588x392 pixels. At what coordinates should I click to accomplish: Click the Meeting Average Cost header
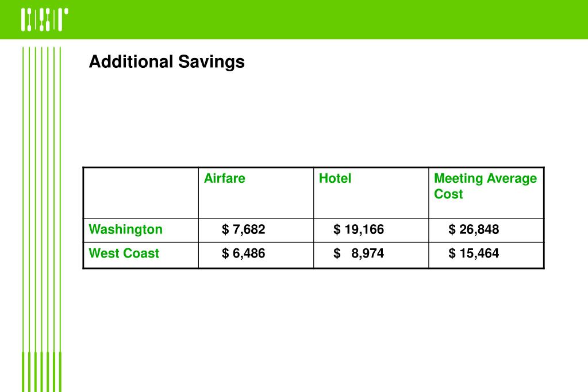pos(485,186)
